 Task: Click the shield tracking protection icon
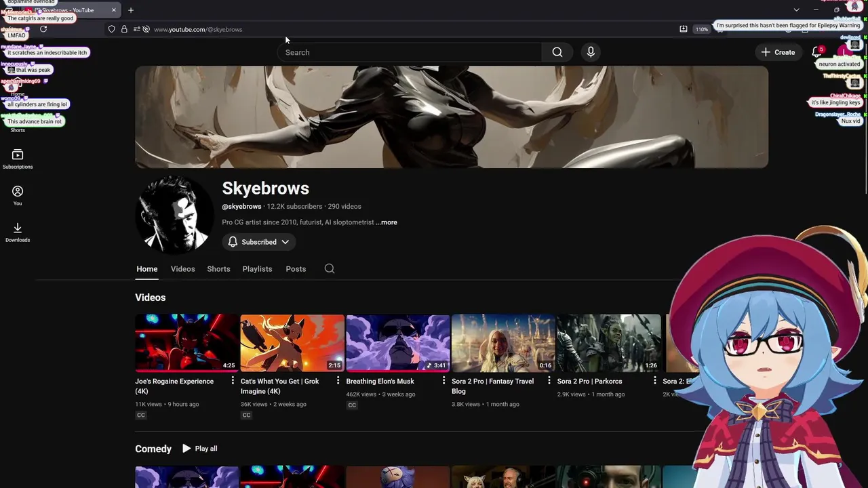click(x=111, y=29)
